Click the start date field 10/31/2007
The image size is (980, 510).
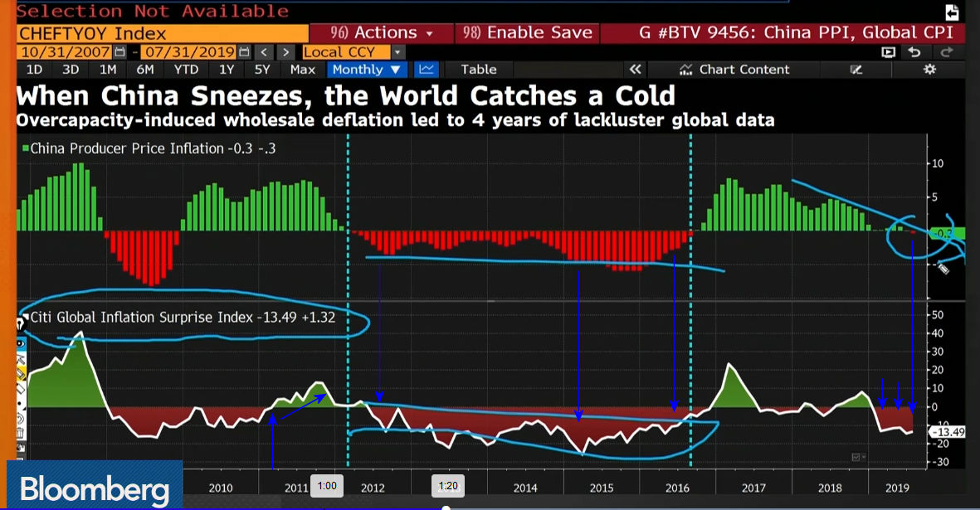[66, 52]
